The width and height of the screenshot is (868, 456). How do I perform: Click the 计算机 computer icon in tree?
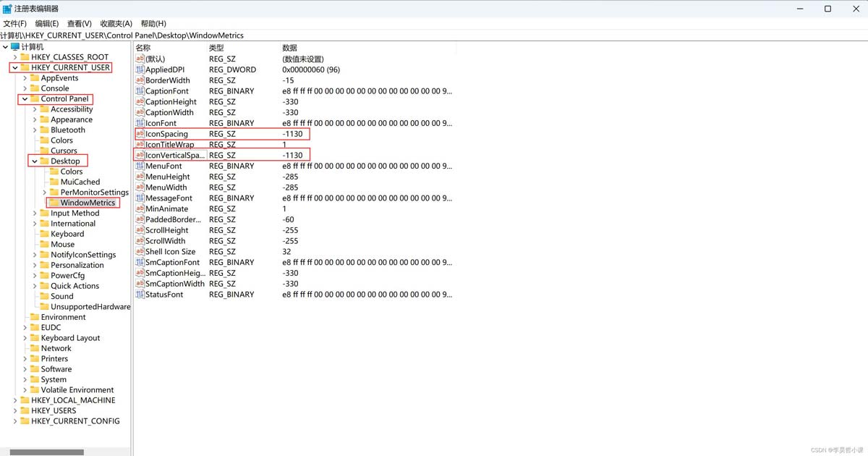pyautogui.click(x=15, y=47)
